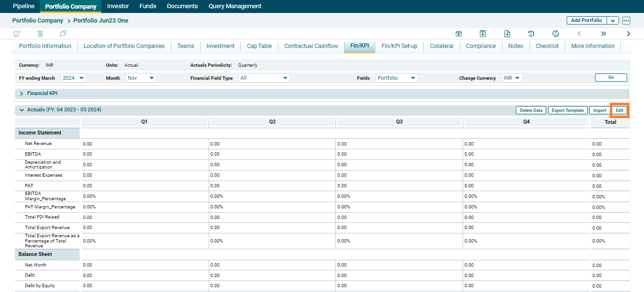Viewport: 644px width, 292px height.
Task: Open the three-dot more options menu
Action: (626, 21)
